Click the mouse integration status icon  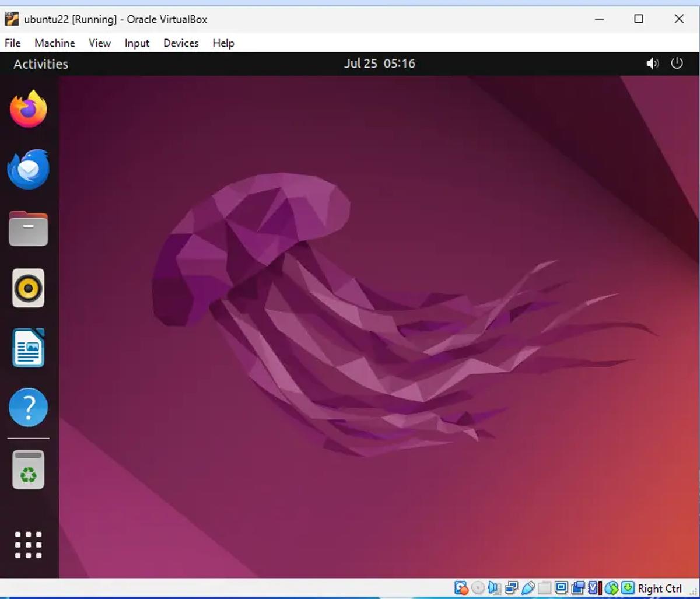tap(611, 588)
